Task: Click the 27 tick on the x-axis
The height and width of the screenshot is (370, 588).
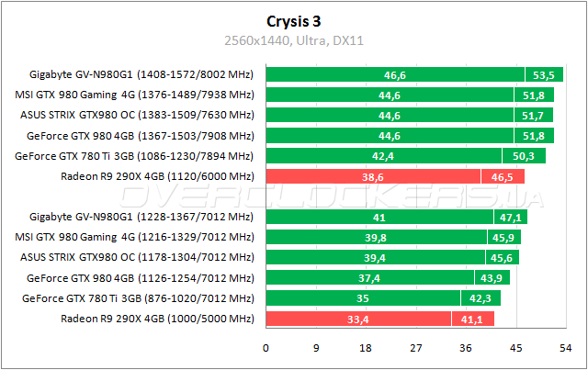Action: click(x=414, y=348)
